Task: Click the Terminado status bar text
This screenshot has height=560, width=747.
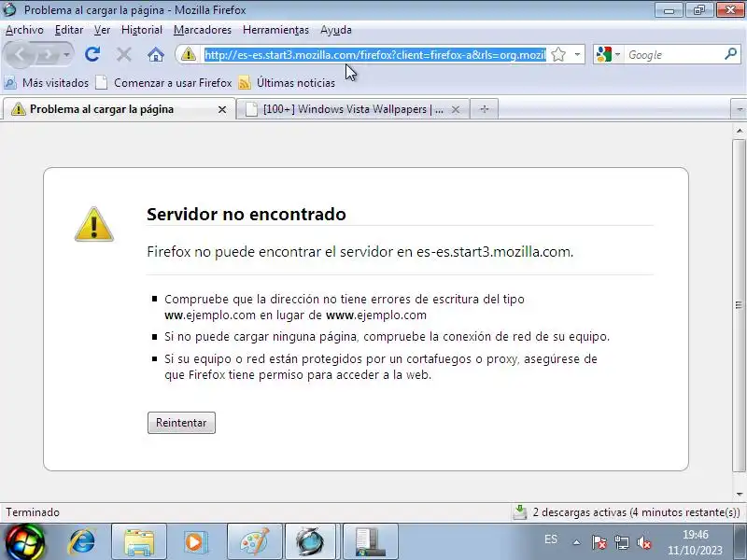Action: click(x=33, y=512)
